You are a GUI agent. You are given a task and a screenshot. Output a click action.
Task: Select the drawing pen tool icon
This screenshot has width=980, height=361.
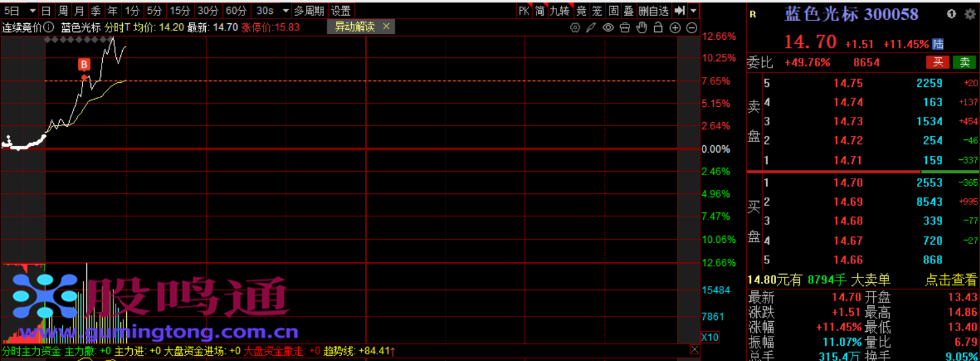(590, 28)
